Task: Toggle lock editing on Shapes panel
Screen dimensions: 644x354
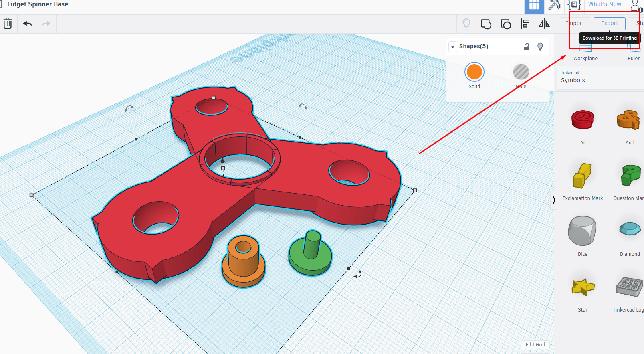Action: (x=527, y=47)
